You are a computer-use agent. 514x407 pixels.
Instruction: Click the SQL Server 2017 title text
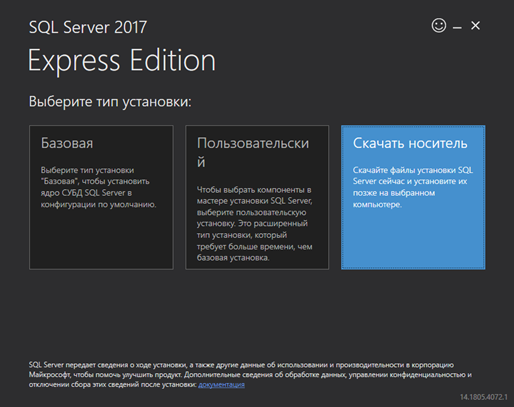coord(88,27)
